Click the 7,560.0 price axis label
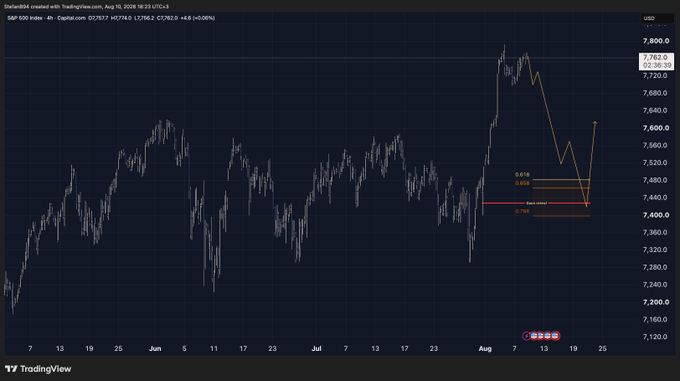680x381 pixels. point(655,145)
